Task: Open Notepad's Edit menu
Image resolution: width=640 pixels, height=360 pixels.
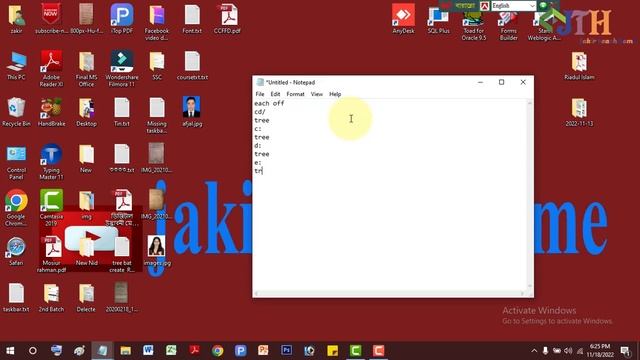Action: coord(275,94)
